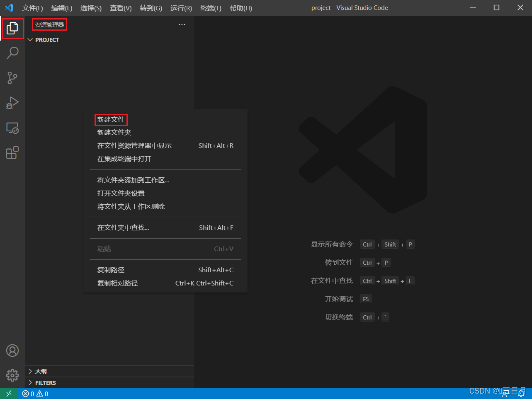The image size is (532, 399).
Task: Open the 文件(F) menu
Action: tap(33, 8)
